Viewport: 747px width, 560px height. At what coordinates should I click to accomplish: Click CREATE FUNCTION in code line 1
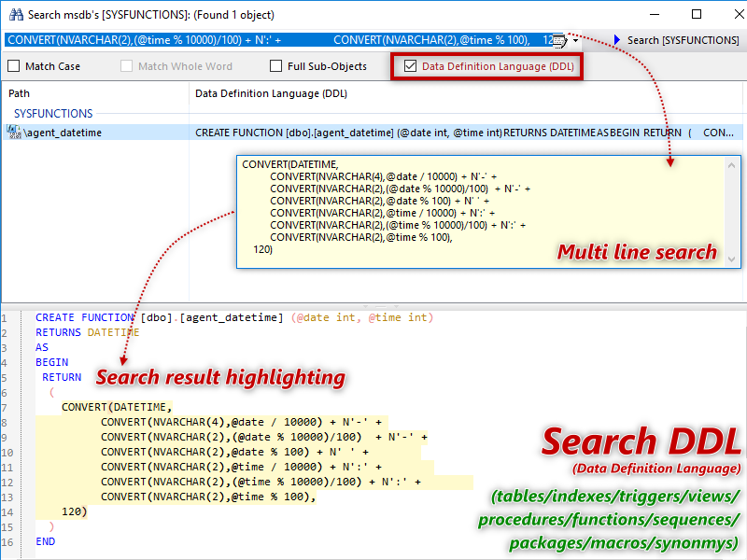pos(85,317)
